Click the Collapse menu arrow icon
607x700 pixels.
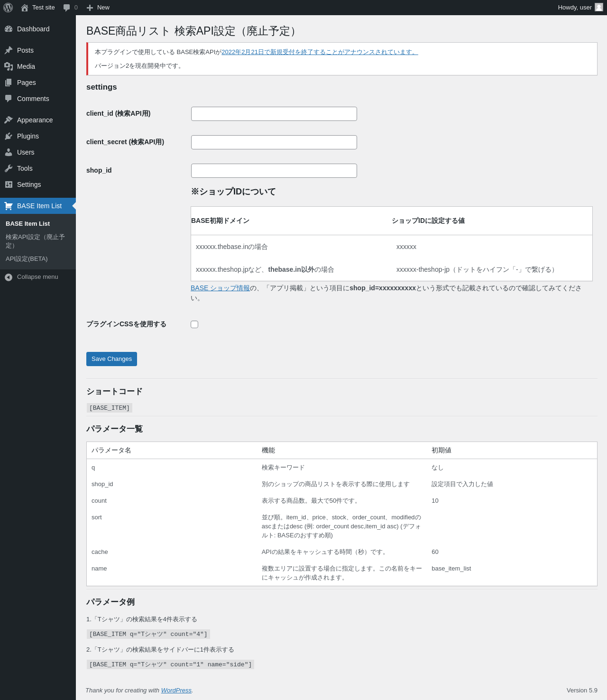point(9,277)
